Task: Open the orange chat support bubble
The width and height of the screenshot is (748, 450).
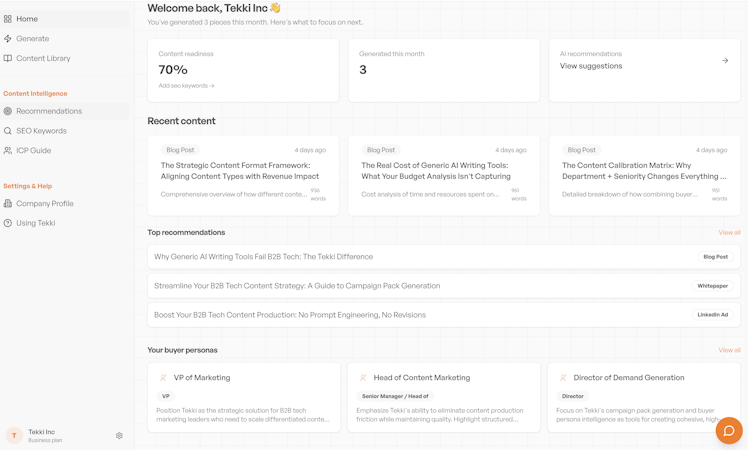Action: tap(728, 431)
